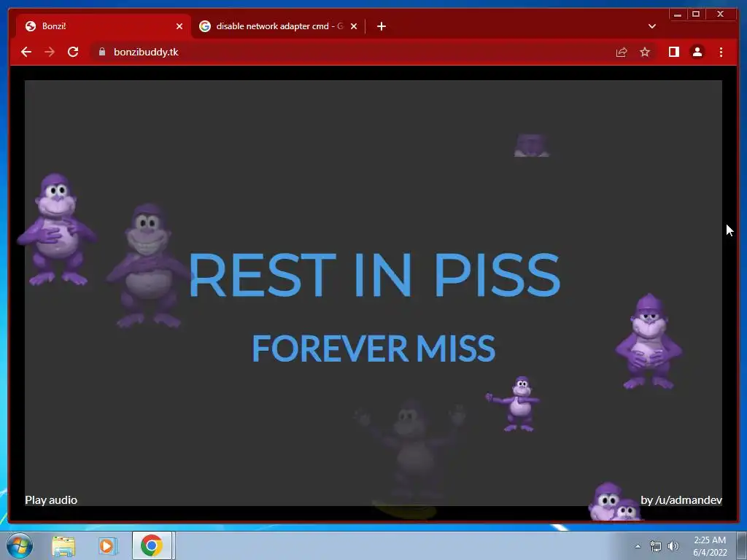Open the network status tray icon
Image resolution: width=747 pixels, height=560 pixels.
(656, 546)
